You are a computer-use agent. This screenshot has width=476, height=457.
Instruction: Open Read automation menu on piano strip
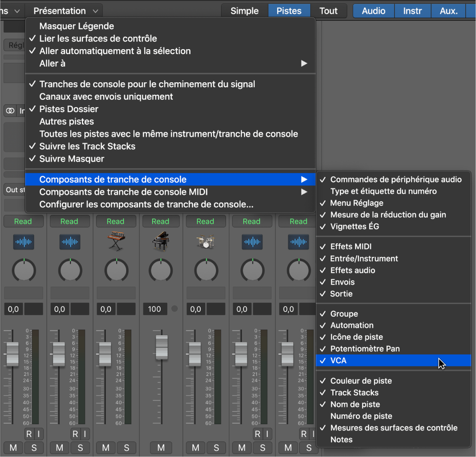(161, 221)
